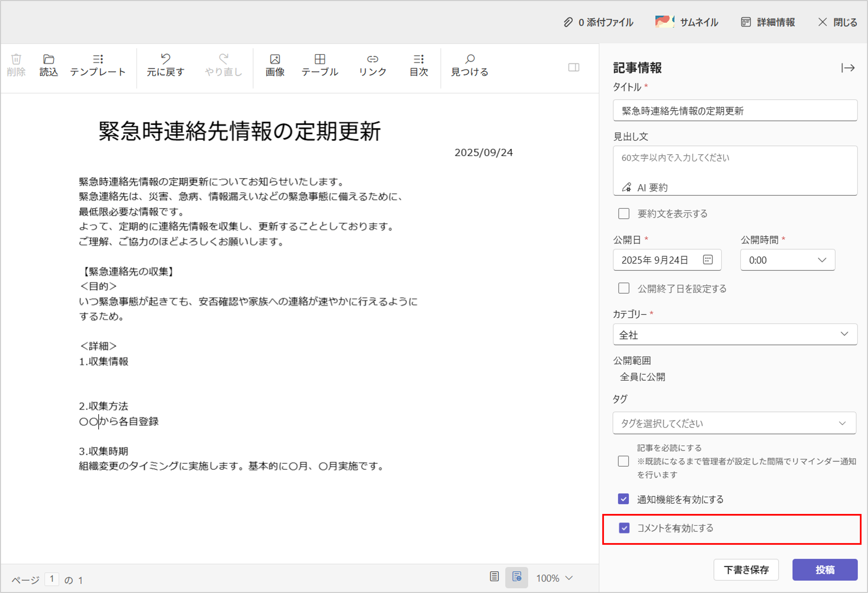Check 公開終了日を設定する option
This screenshot has width=868, height=593.
tap(624, 288)
